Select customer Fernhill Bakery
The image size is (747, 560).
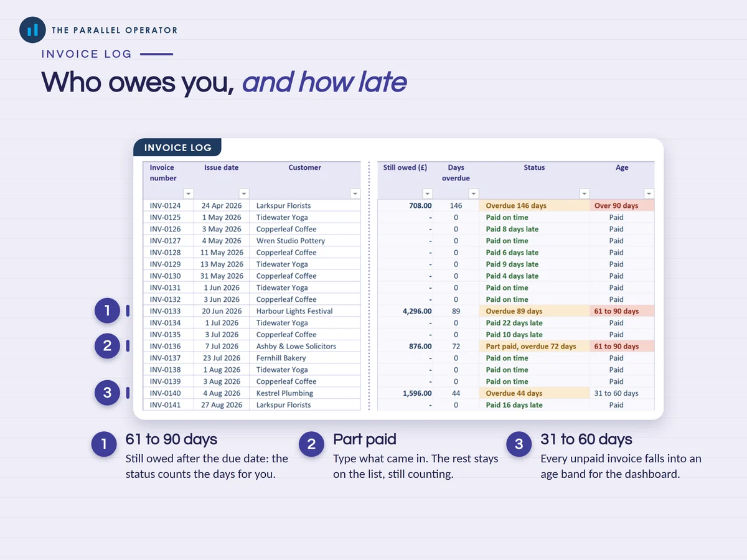point(281,358)
